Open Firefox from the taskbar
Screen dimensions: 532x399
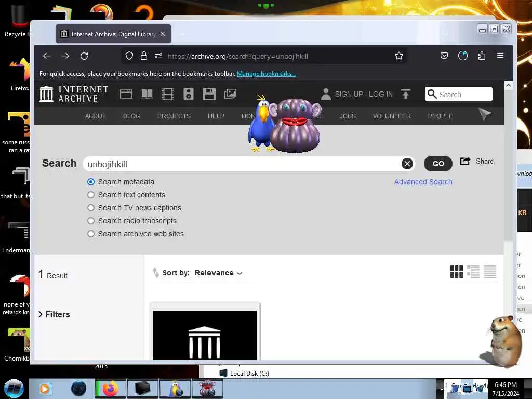111,389
